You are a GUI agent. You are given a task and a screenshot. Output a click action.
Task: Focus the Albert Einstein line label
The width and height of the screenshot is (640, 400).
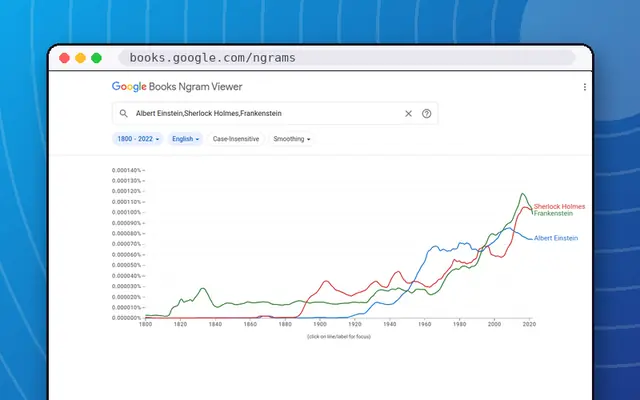click(x=556, y=238)
